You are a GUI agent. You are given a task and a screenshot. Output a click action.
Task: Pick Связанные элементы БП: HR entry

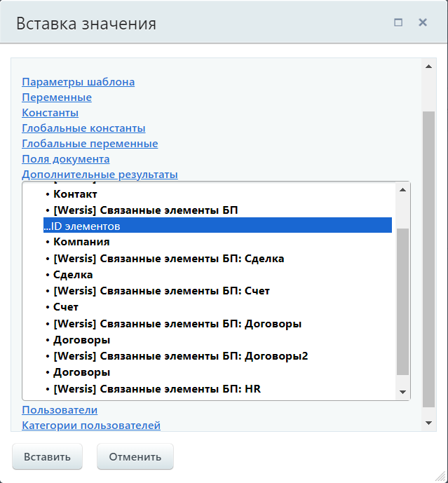pyautogui.click(x=156, y=388)
